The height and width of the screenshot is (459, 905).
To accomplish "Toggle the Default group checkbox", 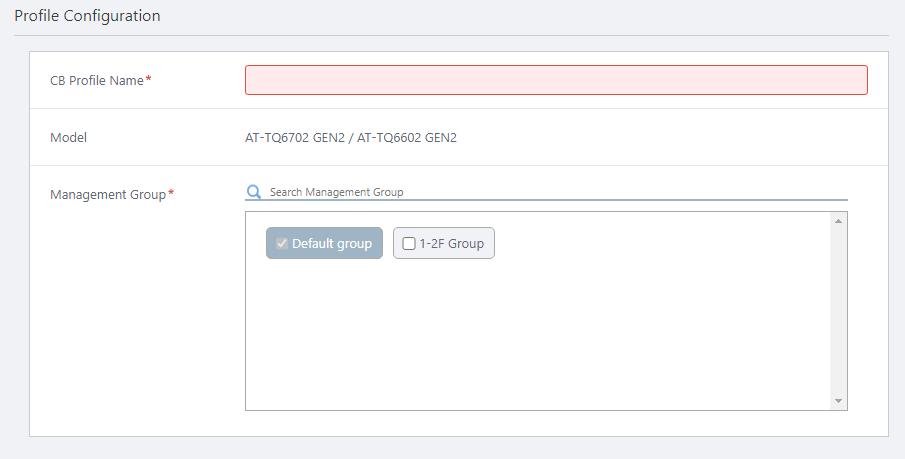I will point(282,243).
